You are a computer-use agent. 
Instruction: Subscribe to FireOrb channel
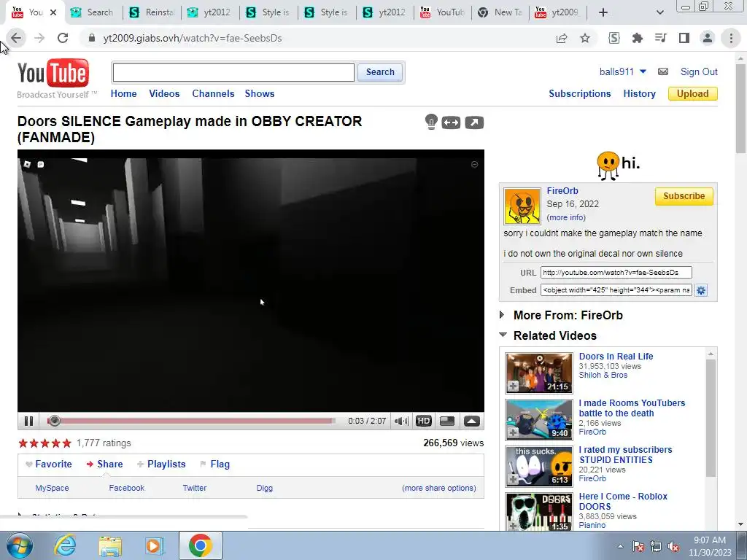[684, 196]
